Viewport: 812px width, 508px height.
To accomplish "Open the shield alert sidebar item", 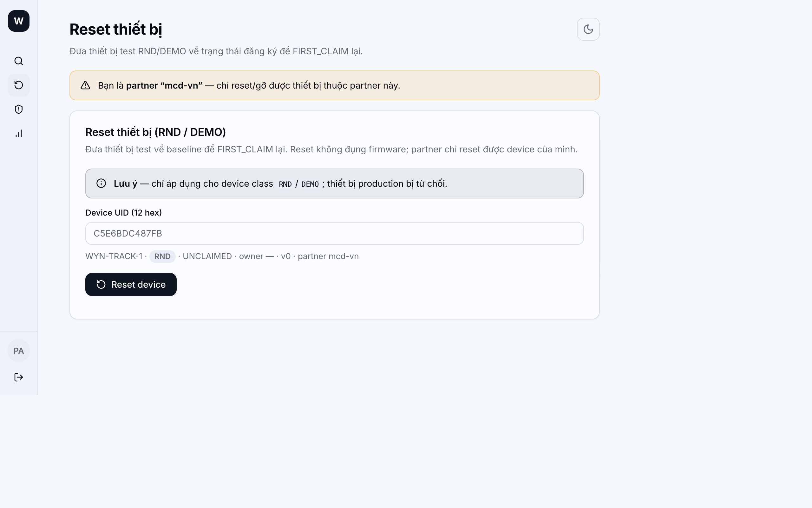I will tap(19, 109).
